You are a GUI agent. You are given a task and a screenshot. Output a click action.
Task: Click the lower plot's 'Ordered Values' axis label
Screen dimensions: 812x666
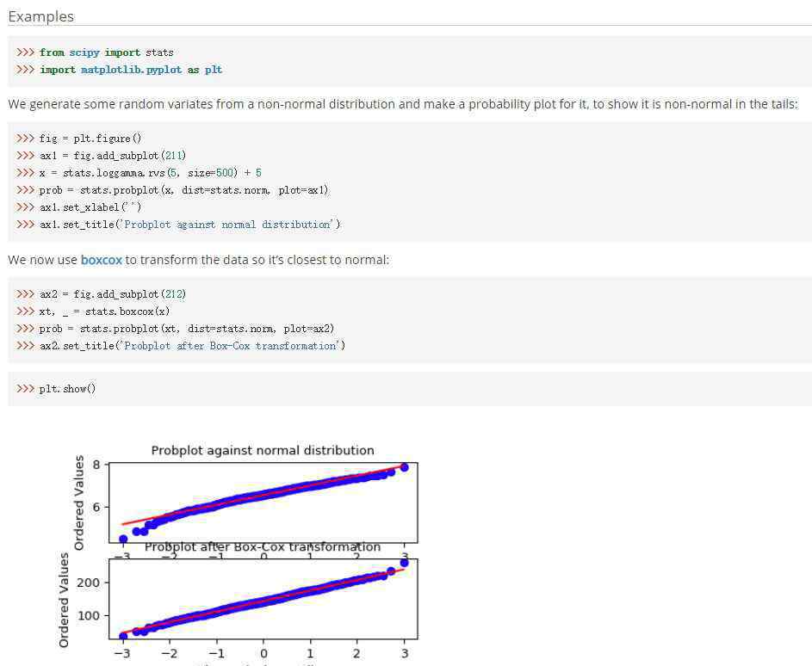(x=64, y=600)
